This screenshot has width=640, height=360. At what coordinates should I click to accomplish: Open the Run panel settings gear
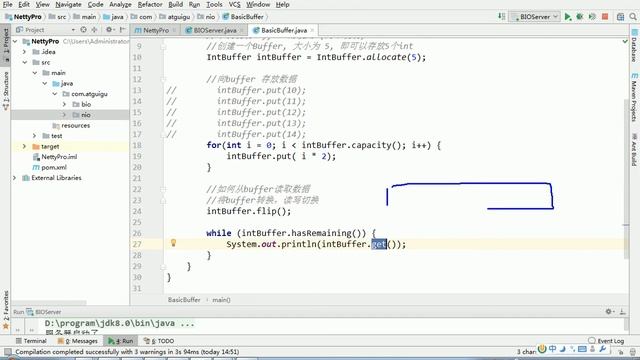point(609,312)
